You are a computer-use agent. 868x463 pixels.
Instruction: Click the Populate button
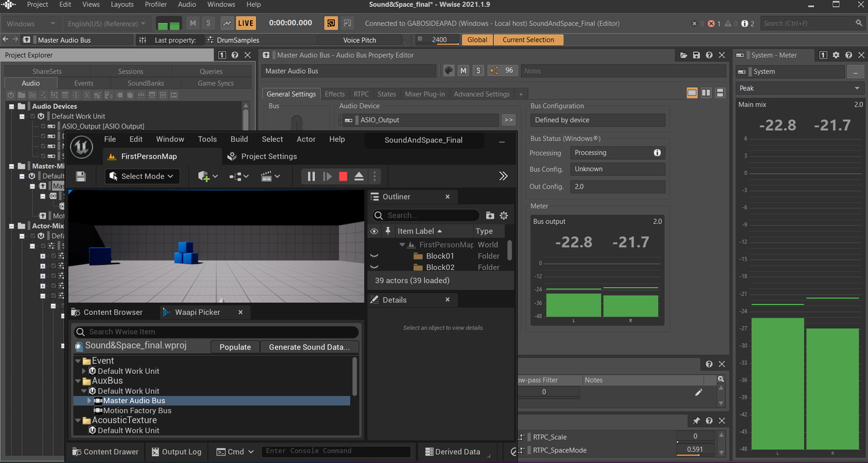pyautogui.click(x=235, y=347)
